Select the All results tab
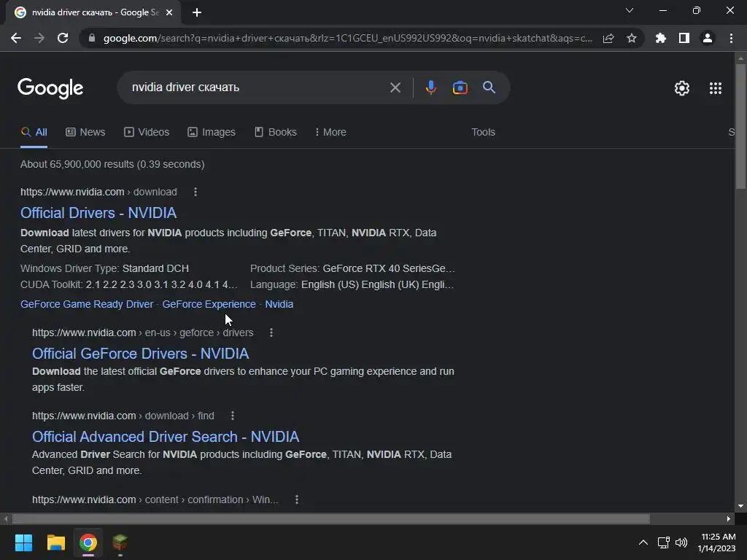The image size is (747, 560). tap(34, 133)
